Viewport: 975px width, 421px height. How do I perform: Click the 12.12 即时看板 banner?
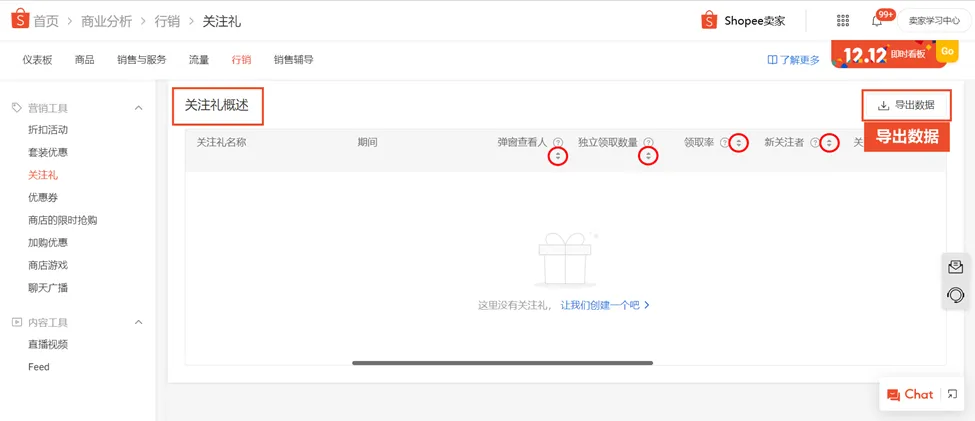coord(894,55)
